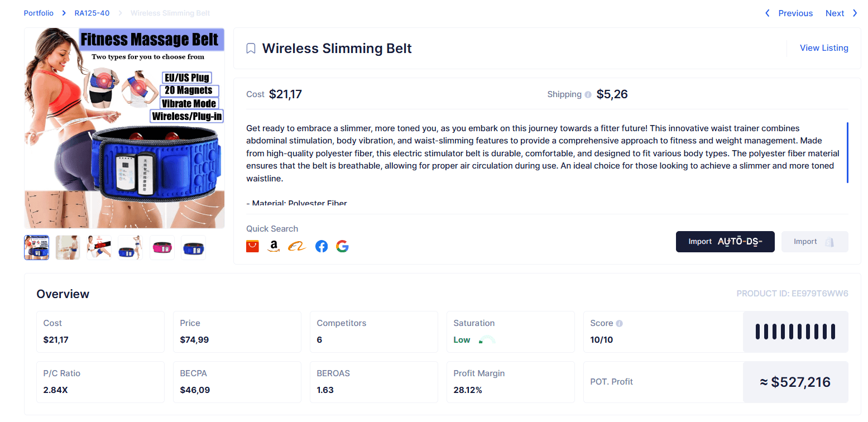Search product on Amazon quick search icon

pos(273,246)
